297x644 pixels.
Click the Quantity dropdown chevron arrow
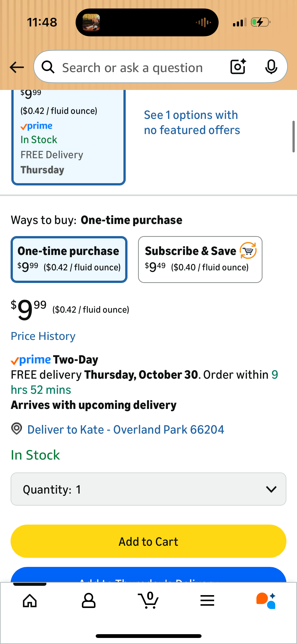[271, 489]
